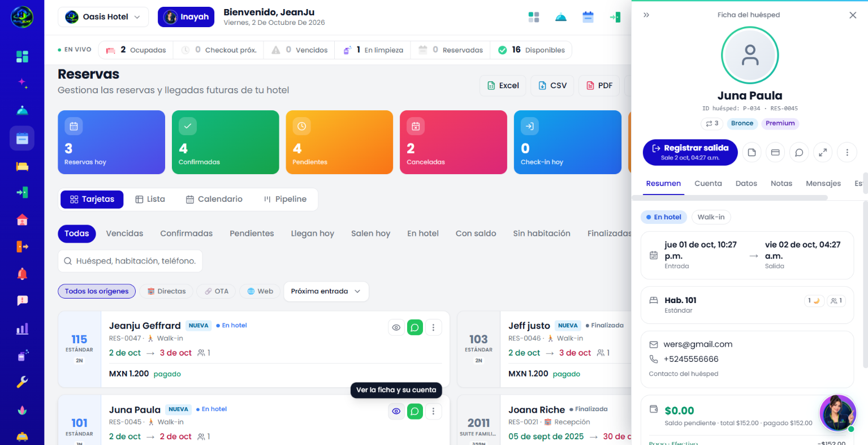Click the eye icon on Jeanju Geffrard's card
This screenshot has width=868, height=445.
pyautogui.click(x=396, y=327)
